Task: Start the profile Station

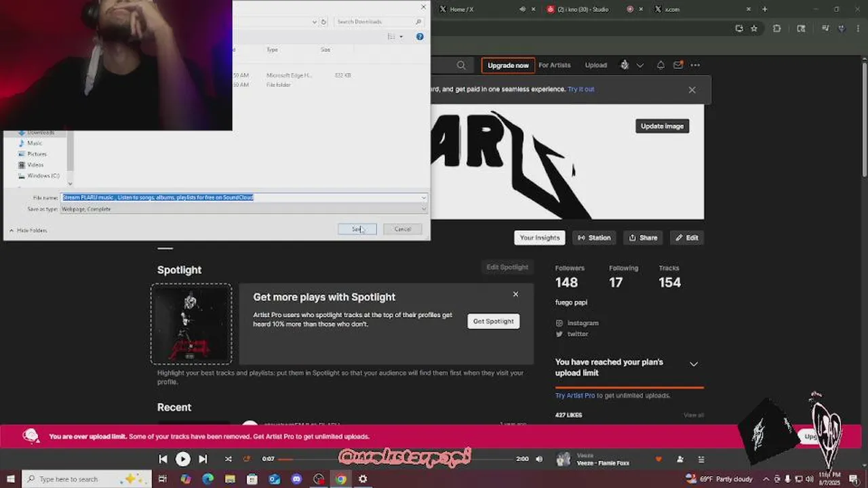Action: [594, 238]
